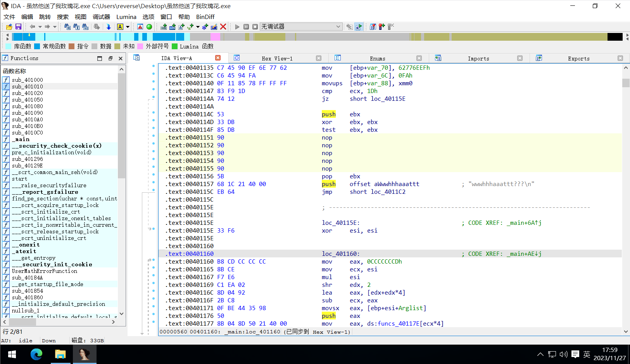
Task: Open the Lumina menu
Action: pos(126,17)
